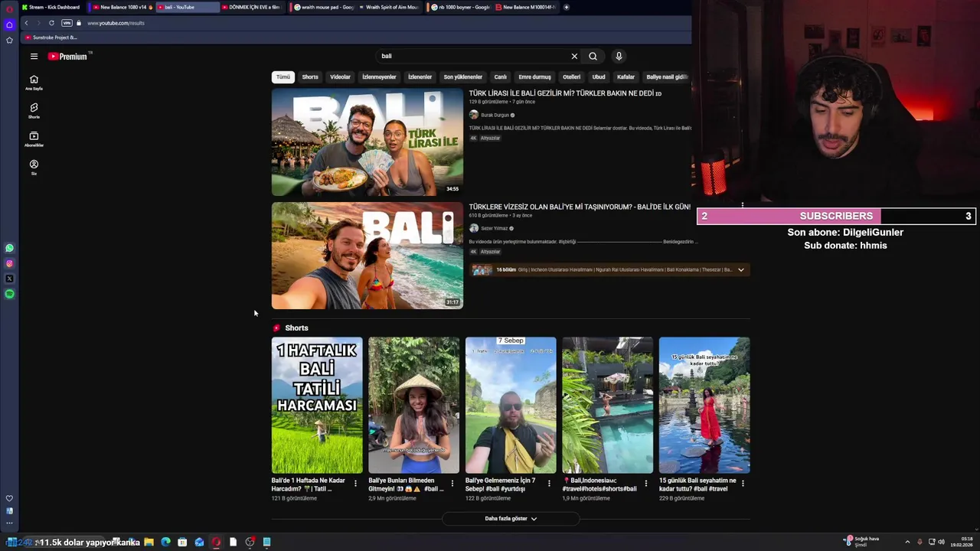Image resolution: width=980 pixels, height=551 pixels.
Task: Open Sunstroke Project bookmark
Action: pos(51,37)
